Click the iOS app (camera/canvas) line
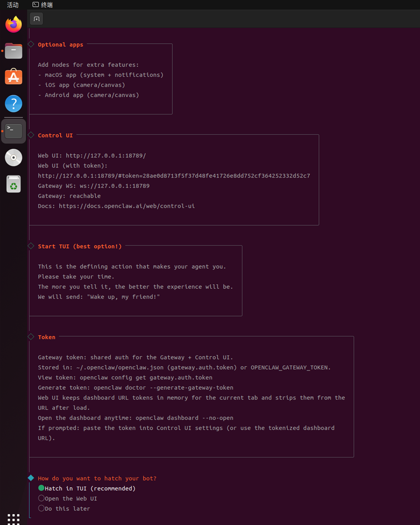Screen dimensions: 420x525 tap(81, 85)
